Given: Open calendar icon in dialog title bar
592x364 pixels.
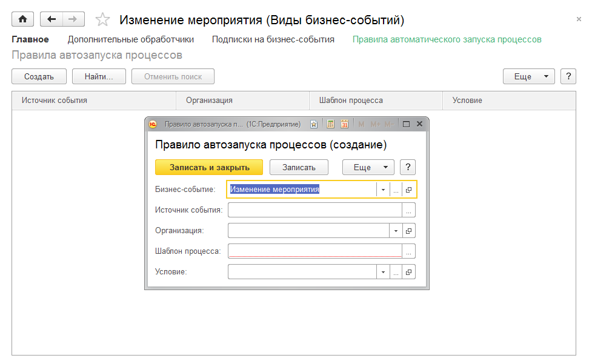Looking at the screenshot, I should coord(344,124).
